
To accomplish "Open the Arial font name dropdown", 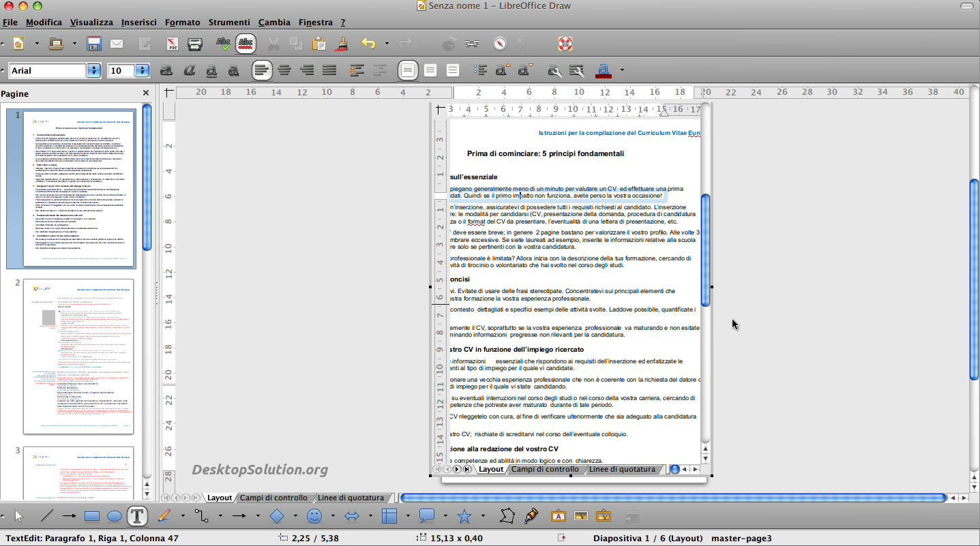I will 93,71.
